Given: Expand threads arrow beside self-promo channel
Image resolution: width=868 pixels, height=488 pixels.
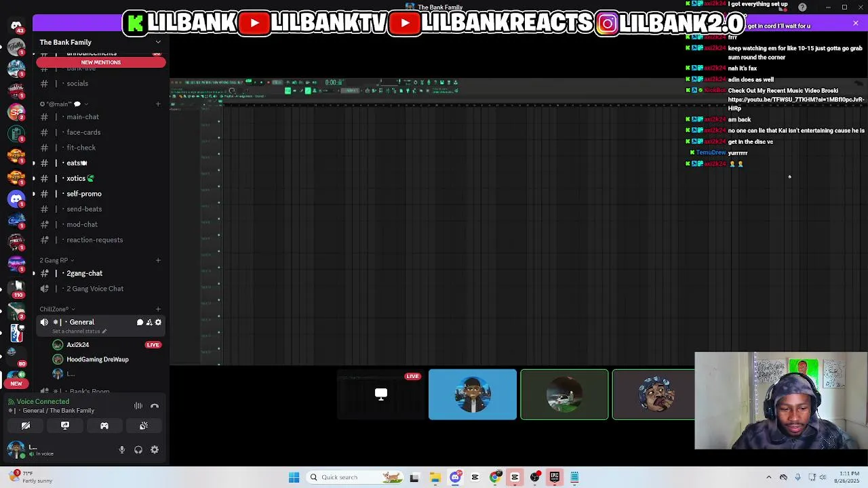Looking at the screenshot, I should click(34, 194).
